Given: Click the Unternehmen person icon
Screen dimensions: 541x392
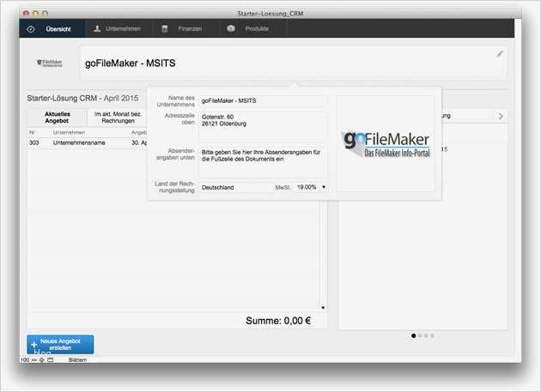Looking at the screenshot, I should click(x=97, y=28).
